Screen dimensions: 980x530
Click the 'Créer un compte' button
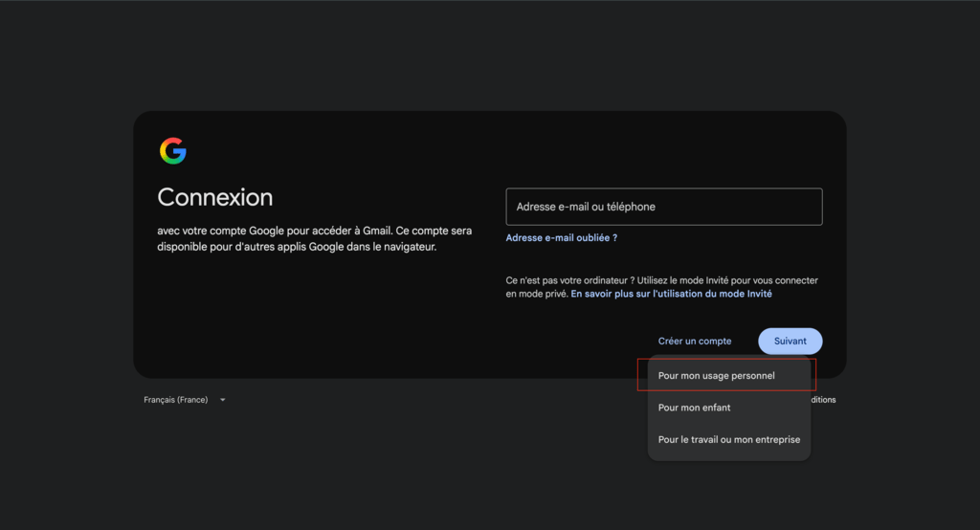point(695,342)
